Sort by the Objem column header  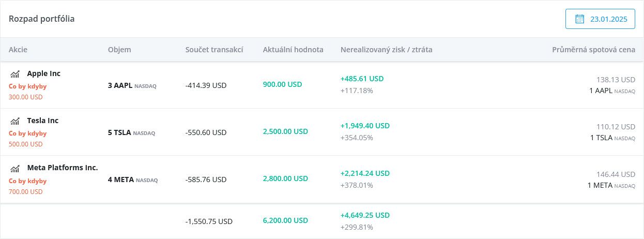pyautogui.click(x=119, y=50)
